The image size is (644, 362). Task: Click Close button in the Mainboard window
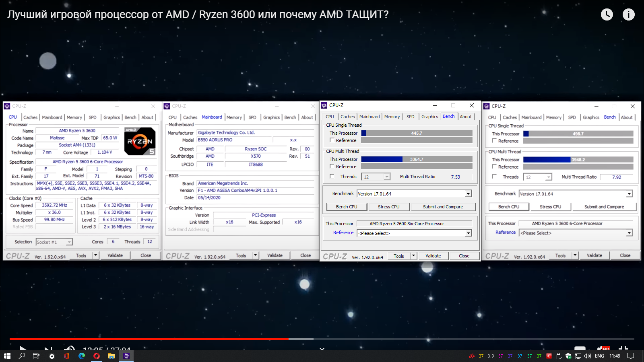tap(305, 255)
